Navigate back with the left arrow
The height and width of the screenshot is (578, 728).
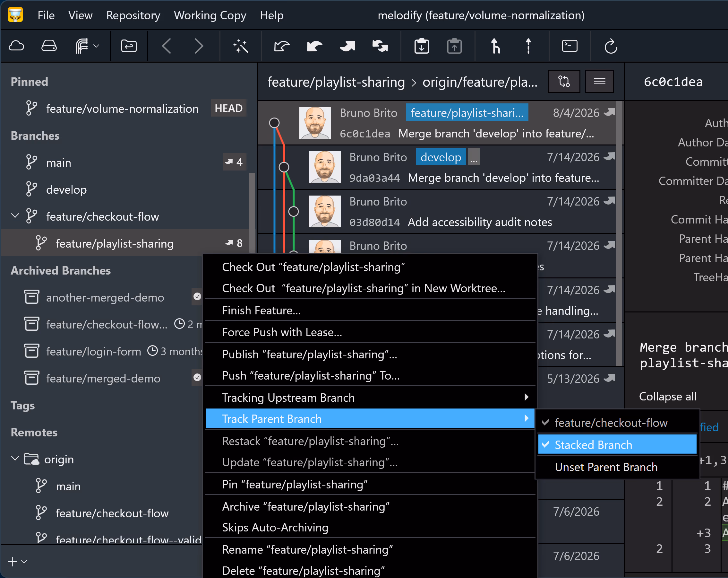[167, 46]
